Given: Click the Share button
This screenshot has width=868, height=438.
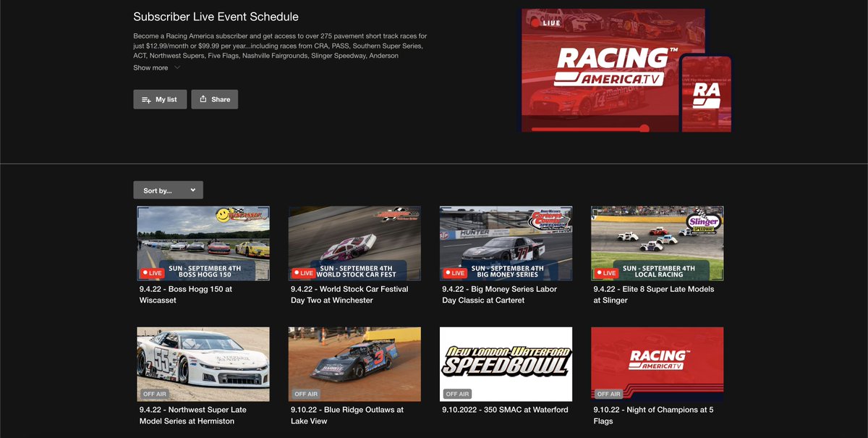Looking at the screenshot, I should pyautogui.click(x=214, y=99).
